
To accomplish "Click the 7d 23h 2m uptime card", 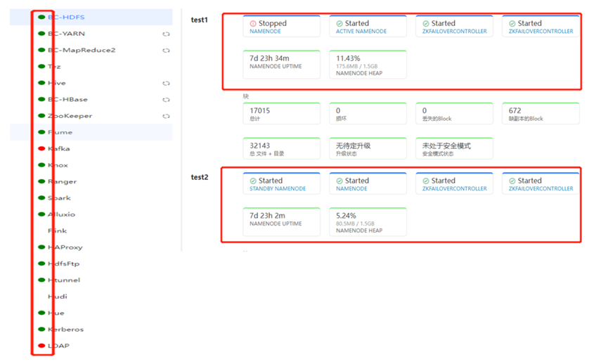I will pyautogui.click(x=282, y=222).
